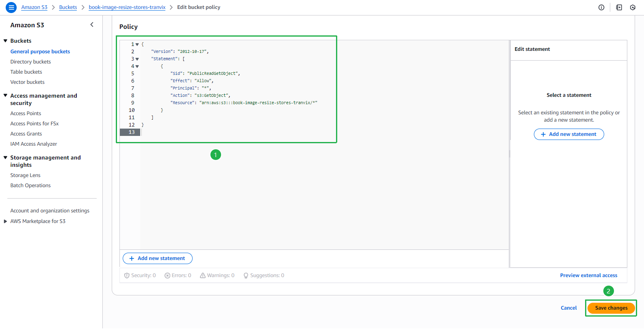Image resolution: width=644 pixels, height=330 pixels.
Task: Expand AWS Marketplace for S3 section
Action: pos(5,221)
